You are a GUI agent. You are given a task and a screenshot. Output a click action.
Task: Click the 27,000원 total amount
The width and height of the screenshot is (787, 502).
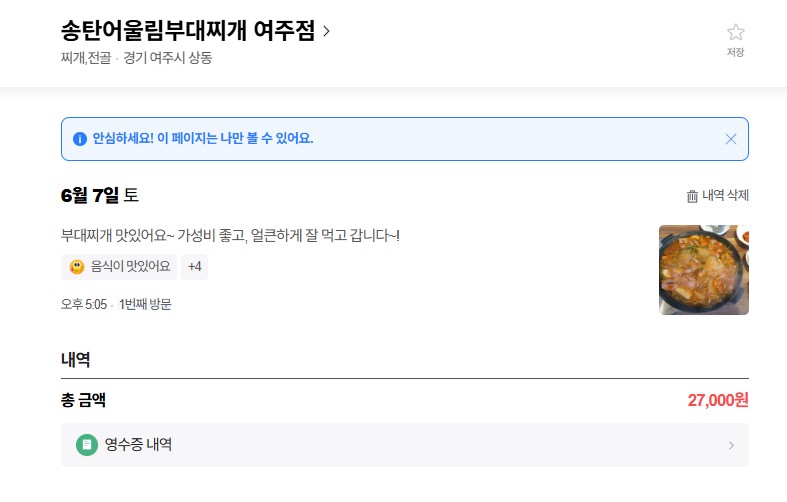(718, 400)
